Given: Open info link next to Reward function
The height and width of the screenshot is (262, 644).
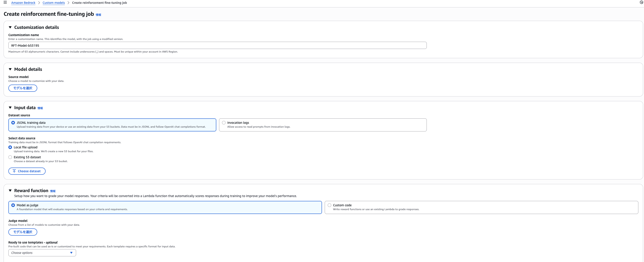Looking at the screenshot, I should pos(53,191).
